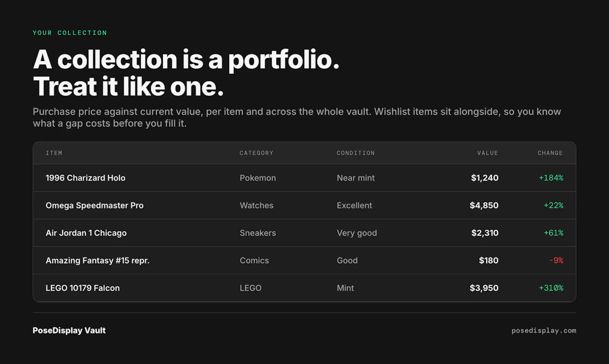Click the $1,240 value
Viewport: 609px width, 364px height.
pyautogui.click(x=485, y=178)
